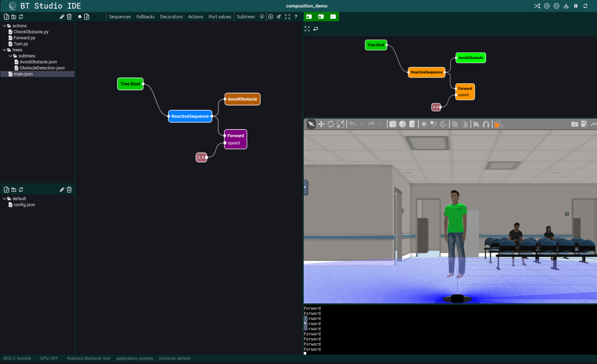Open the help question mark
Image resolution: width=597 pixels, height=364 pixels.
click(296, 17)
